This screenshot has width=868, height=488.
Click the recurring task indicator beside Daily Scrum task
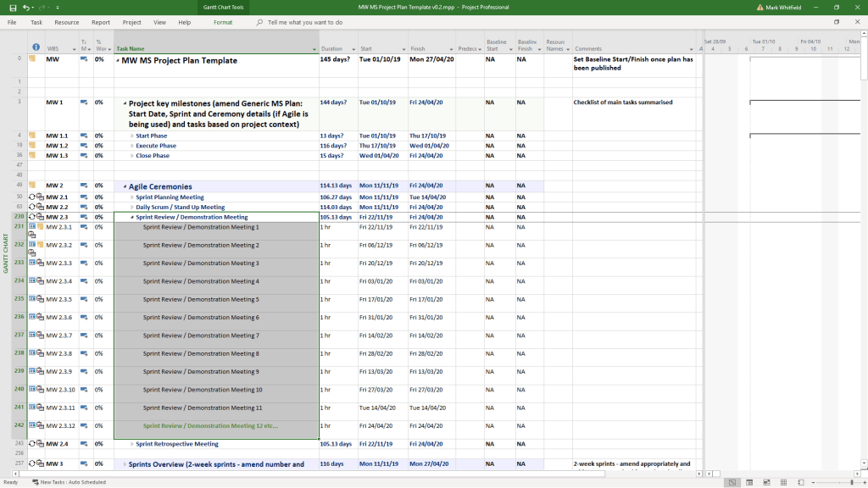tap(31, 207)
